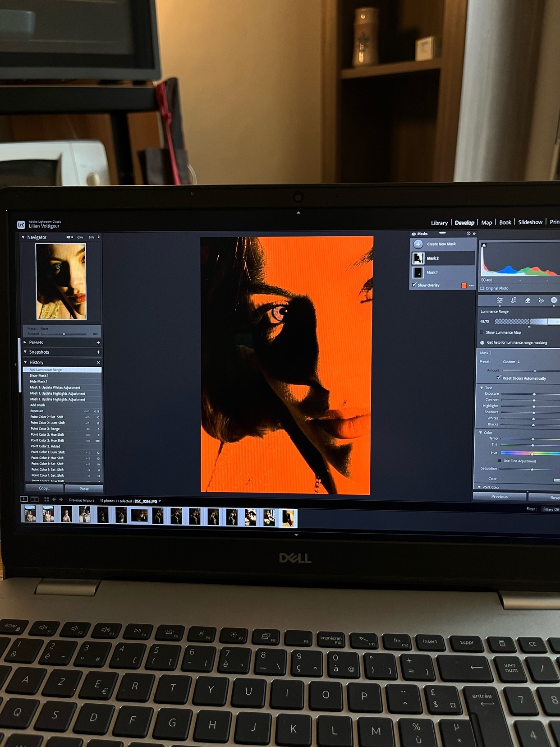Open second window display 2 icon

click(34, 499)
